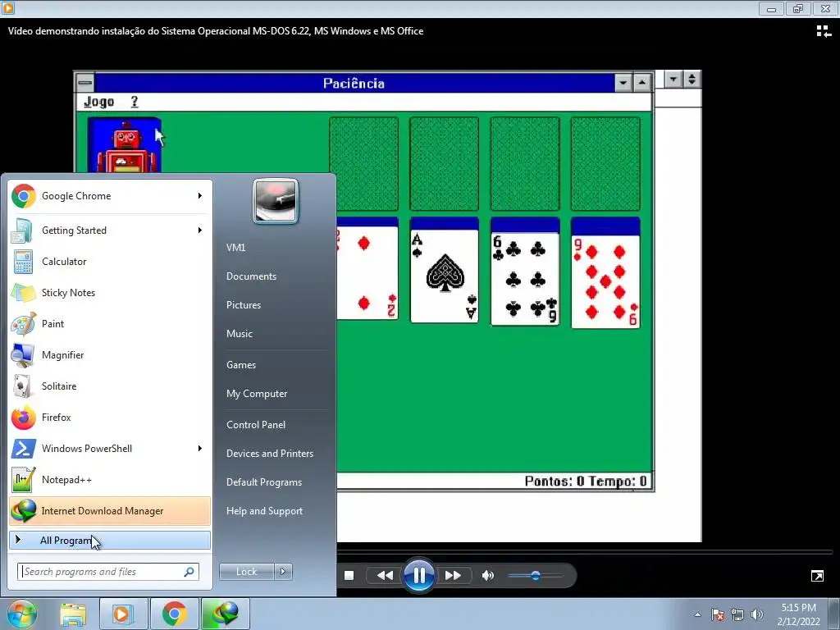Click the Lock button
This screenshot has height=630, width=840.
point(247,572)
